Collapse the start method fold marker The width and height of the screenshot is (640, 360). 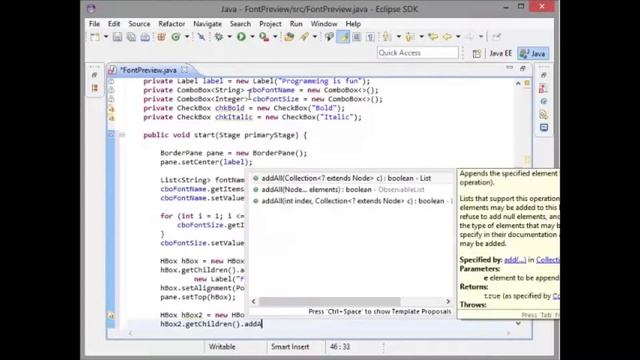pos(122,135)
